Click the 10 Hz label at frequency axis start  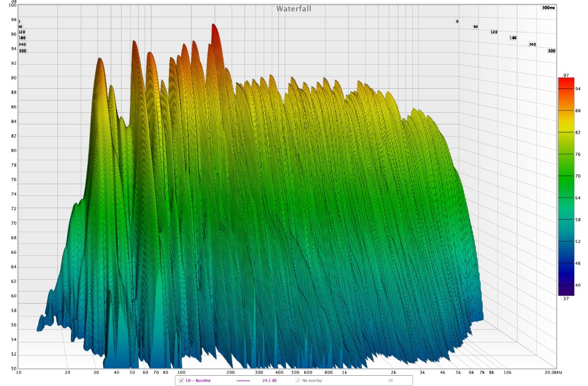[19, 373]
